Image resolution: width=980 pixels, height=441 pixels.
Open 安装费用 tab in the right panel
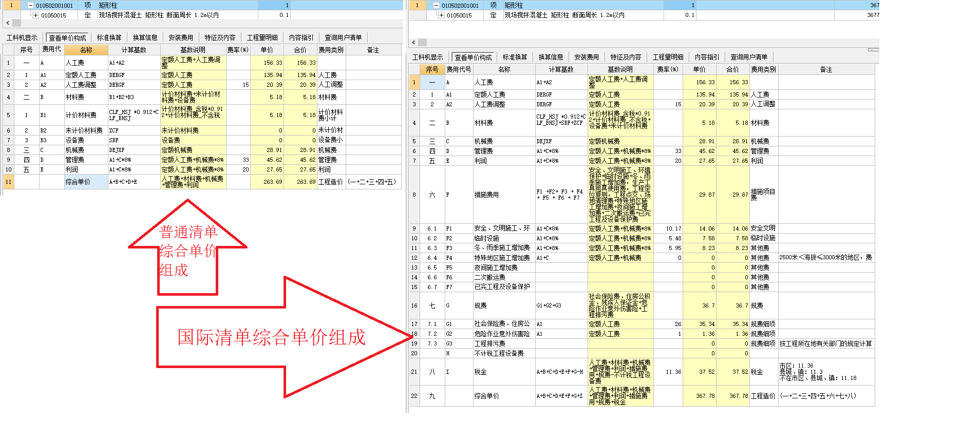tap(587, 57)
